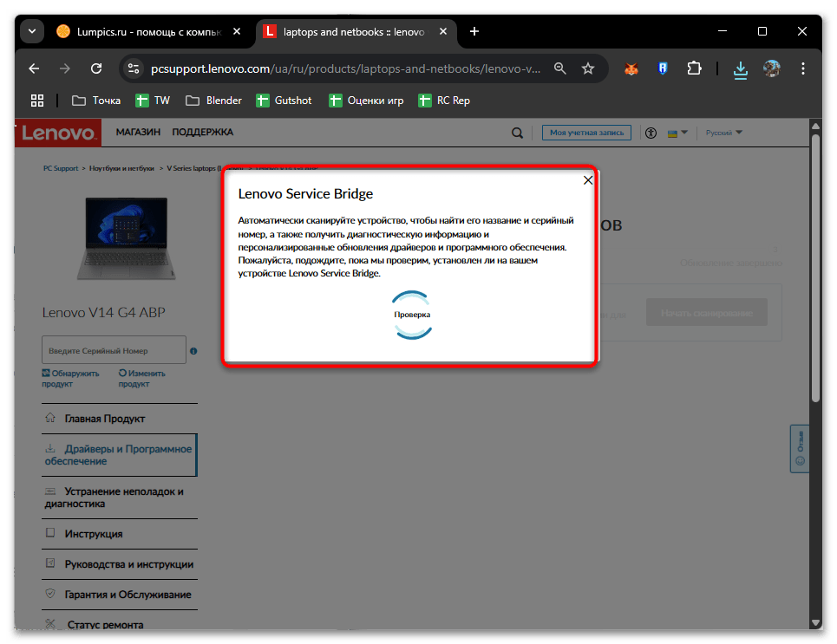
Task: Click the Lenovo V14 G4 ABP product title
Action: point(103,313)
